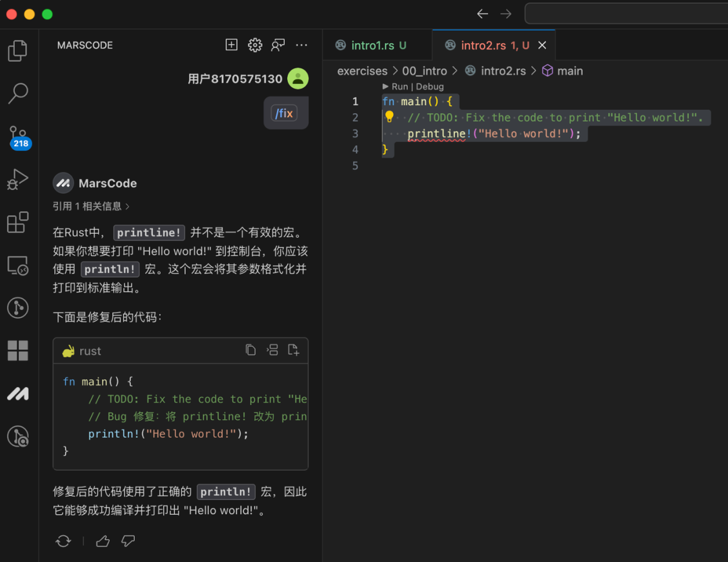Regenerate the MarsCode response
This screenshot has height=562, width=728.
63,540
